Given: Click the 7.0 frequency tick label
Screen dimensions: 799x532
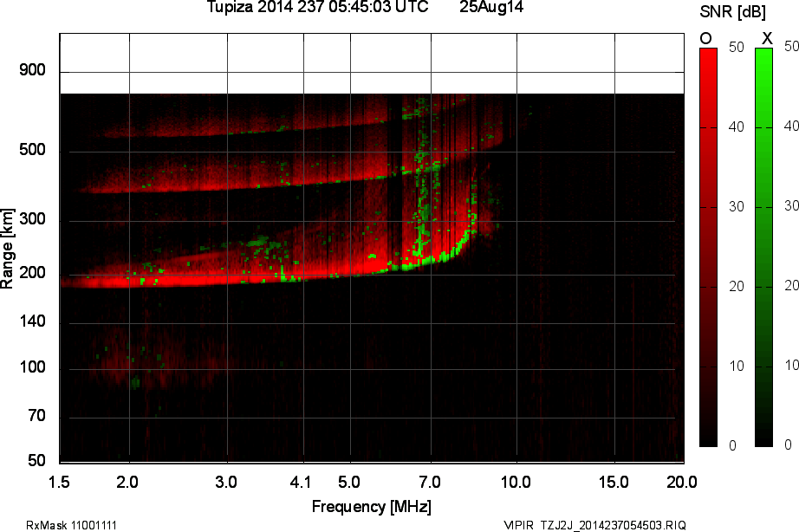Looking at the screenshot, I should click(430, 482).
